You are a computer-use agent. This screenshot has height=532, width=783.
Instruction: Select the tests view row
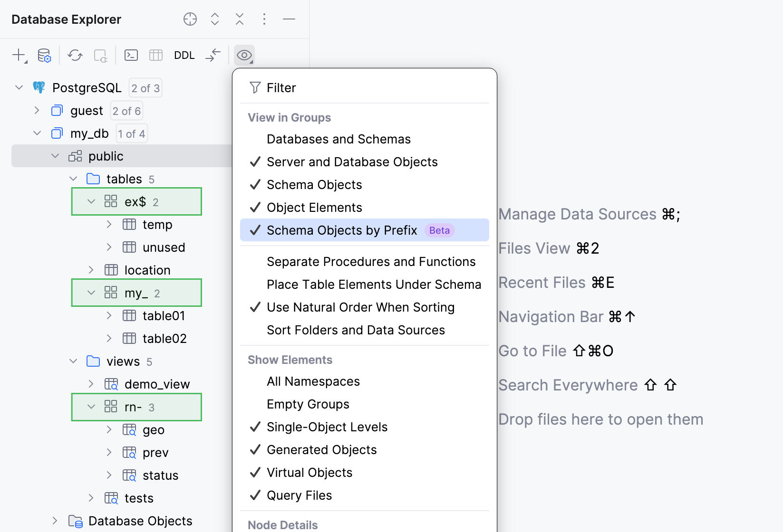point(122,498)
